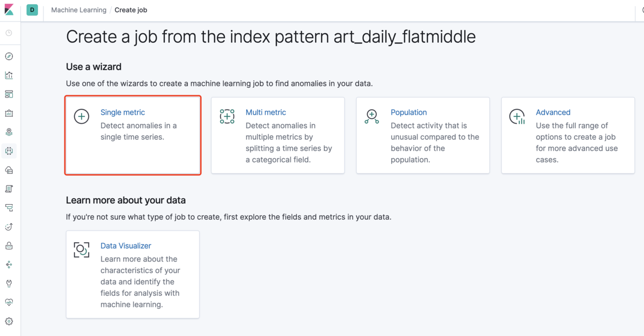Go back to Machine Learning breadcrumb
This screenshot has width=644, height=336.
point(78,10)
